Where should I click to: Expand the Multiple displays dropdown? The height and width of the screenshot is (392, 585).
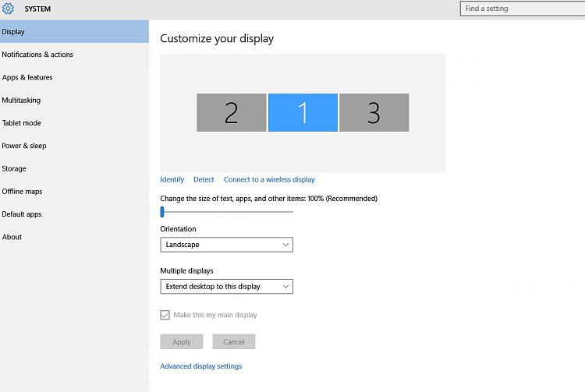[x=226, y=287]
